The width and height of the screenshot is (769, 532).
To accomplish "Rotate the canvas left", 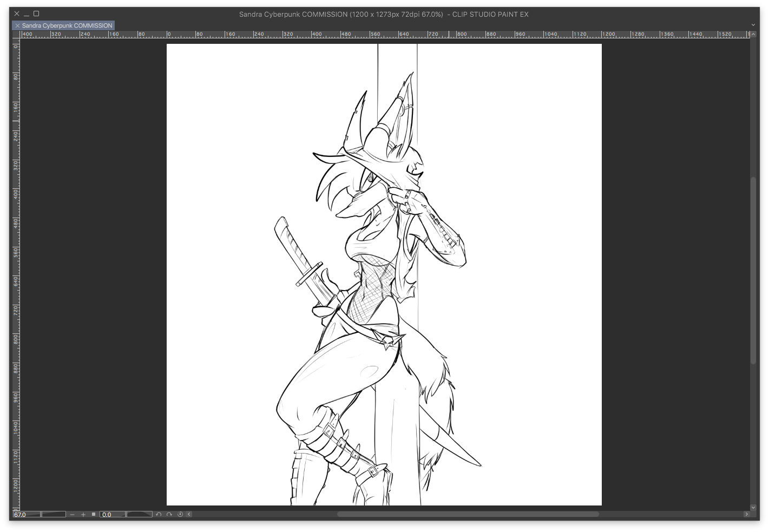I will [159, 515].
